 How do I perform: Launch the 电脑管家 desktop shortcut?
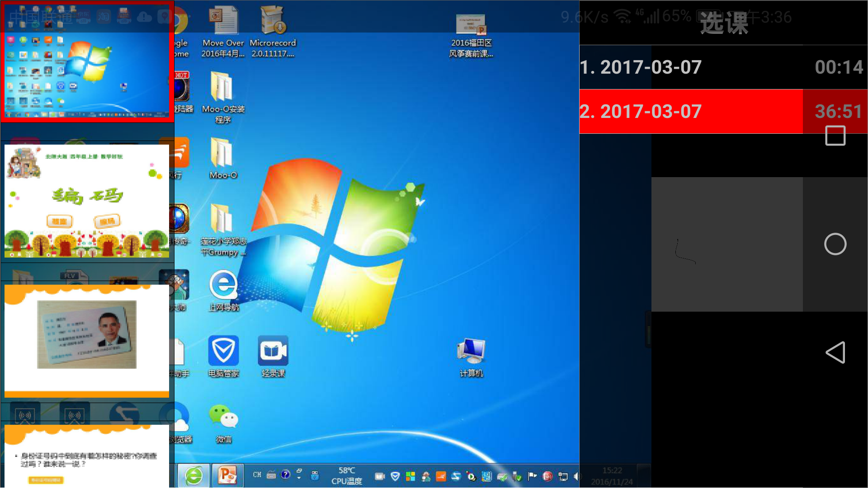(223, 357)
